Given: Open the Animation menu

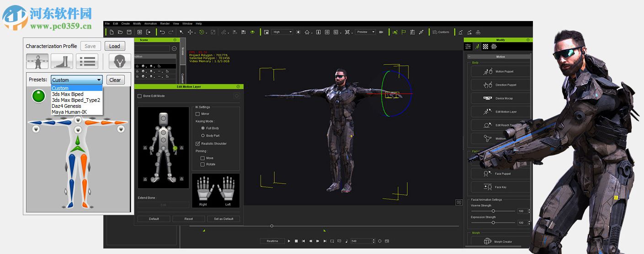Looking at the screenshot, I should pos(150,24).
